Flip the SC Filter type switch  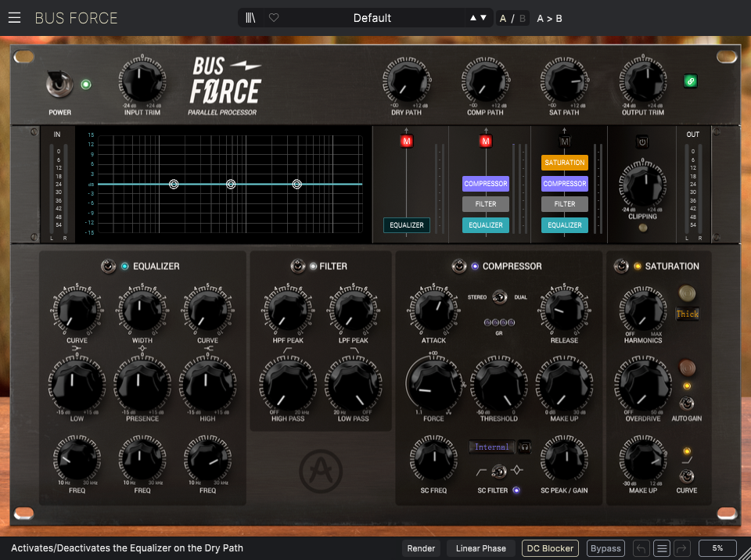(x=498, y=472)
